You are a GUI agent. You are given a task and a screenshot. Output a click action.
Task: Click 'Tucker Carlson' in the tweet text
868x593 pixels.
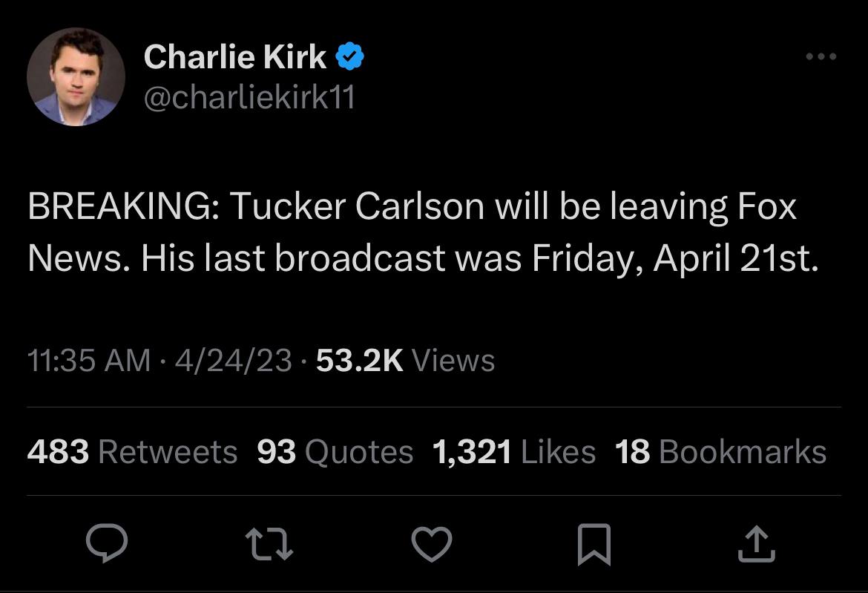(358, 208)
